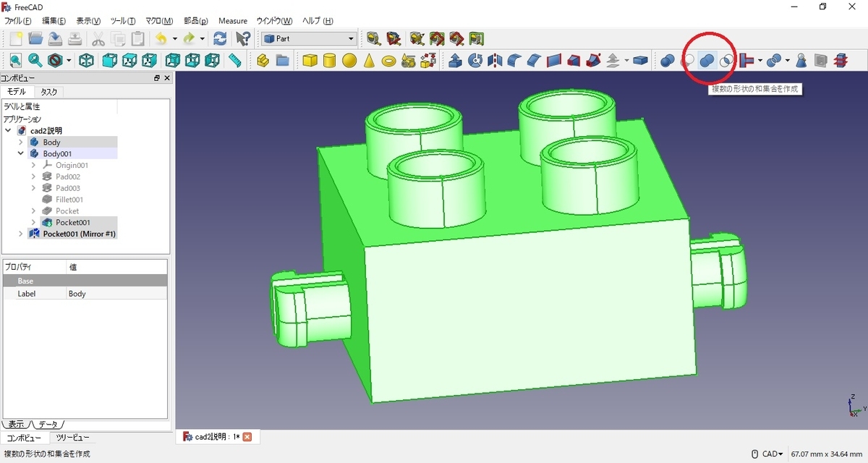
Task: Click the Sweep tool icon
Action: (592, 61)
